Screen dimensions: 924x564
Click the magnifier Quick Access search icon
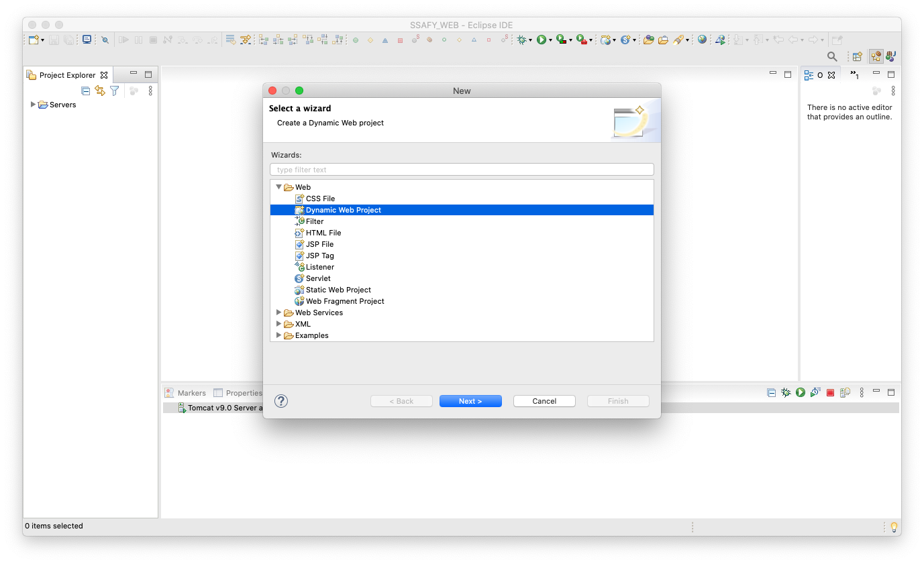tap(832, 57)
